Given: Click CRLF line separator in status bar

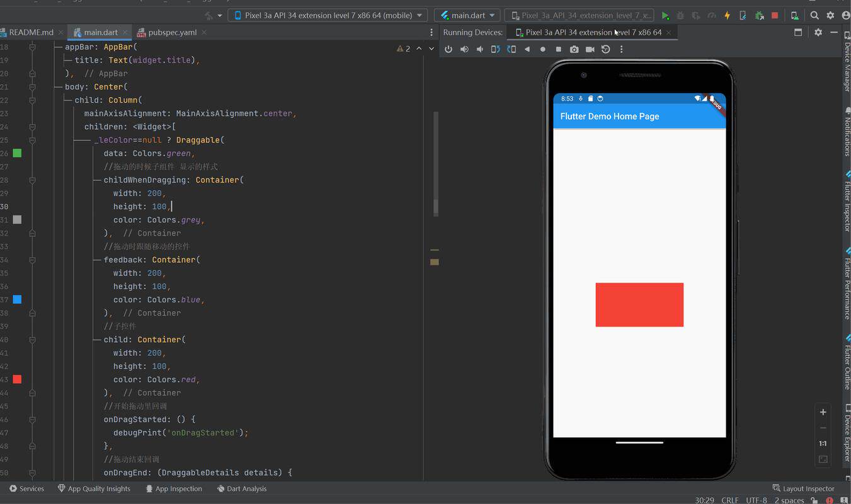Looking at the screenshot, I should click(730, 500).
